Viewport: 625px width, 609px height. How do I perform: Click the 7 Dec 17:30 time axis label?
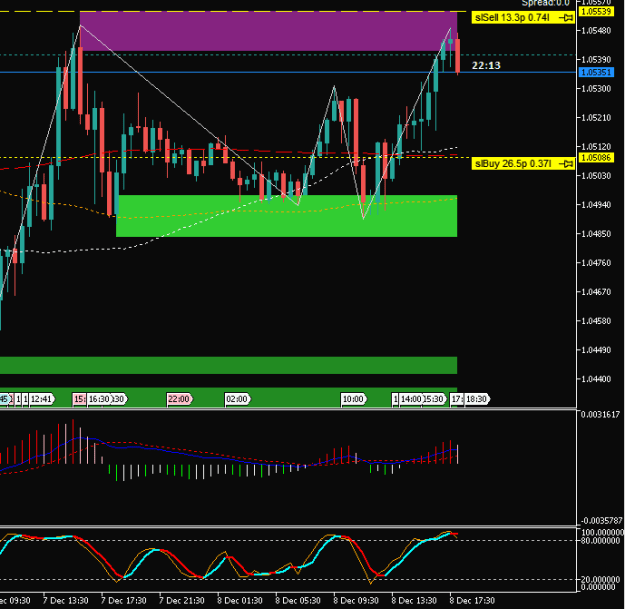pyautogui.click(x=124, y=601)
